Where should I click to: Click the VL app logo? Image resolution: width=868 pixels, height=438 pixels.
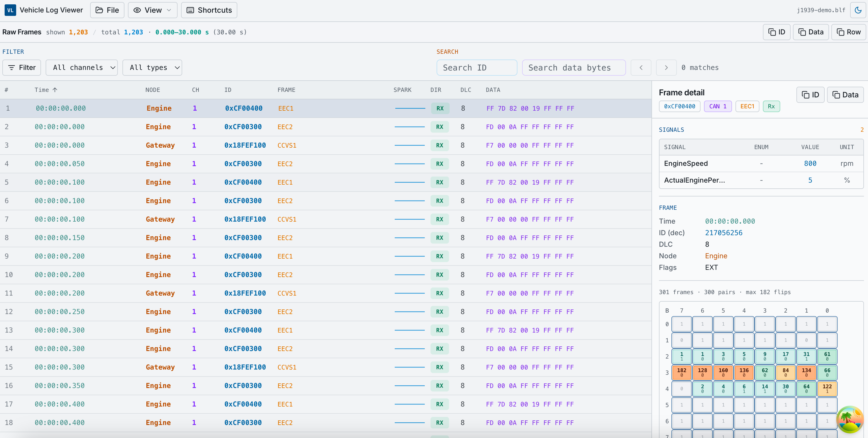(x=10, y=10)
